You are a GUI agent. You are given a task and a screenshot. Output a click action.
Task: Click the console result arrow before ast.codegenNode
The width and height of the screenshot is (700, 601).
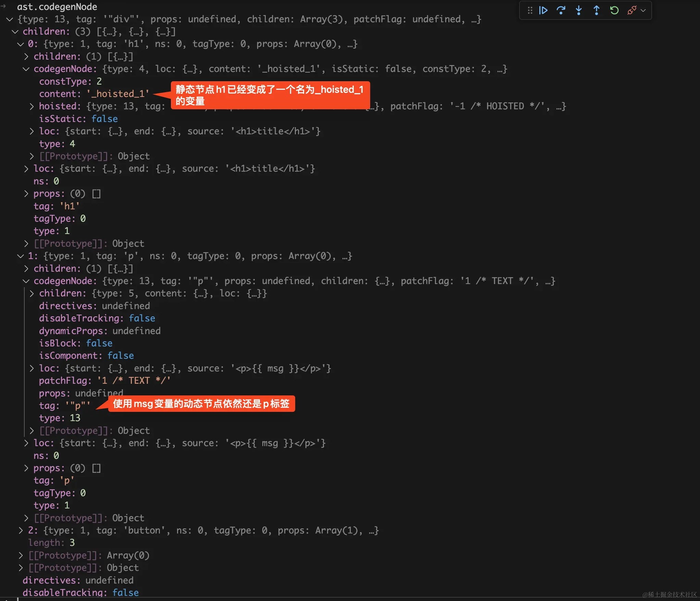point(3,6)
